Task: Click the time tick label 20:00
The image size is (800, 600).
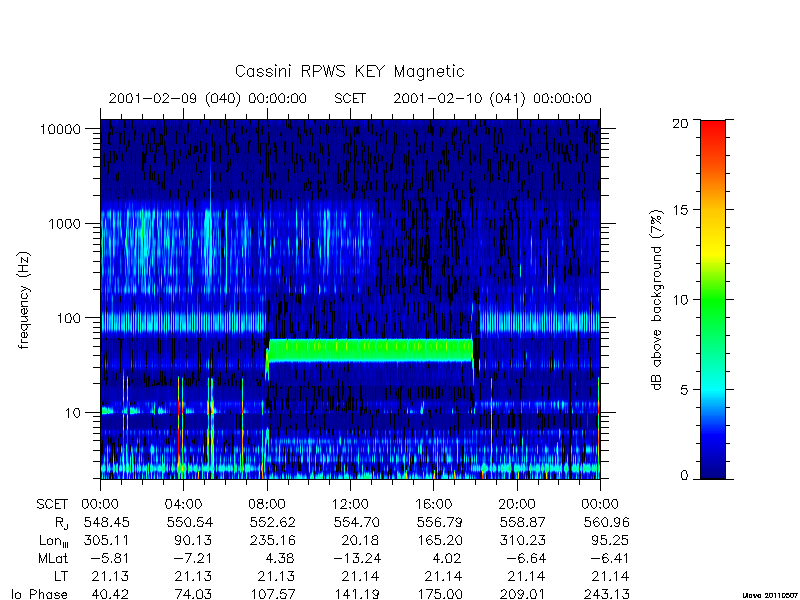Action: coord(516,504)
